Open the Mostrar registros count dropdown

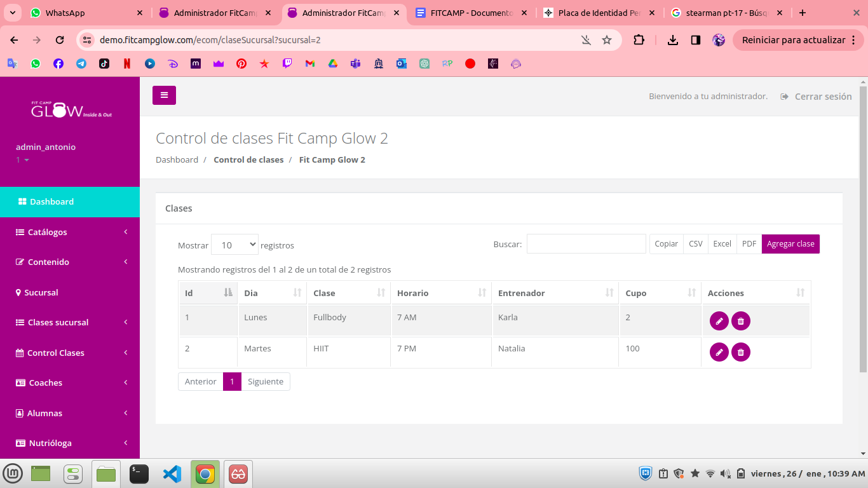[x=234, y=245]
